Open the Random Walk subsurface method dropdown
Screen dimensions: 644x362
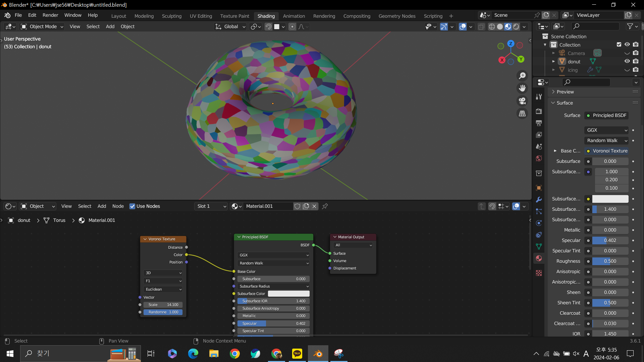coord(606,140)
